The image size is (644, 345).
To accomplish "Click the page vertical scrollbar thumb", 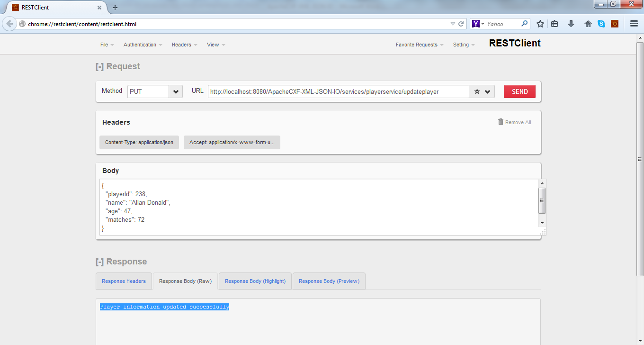I will click(x=640, y=159).
